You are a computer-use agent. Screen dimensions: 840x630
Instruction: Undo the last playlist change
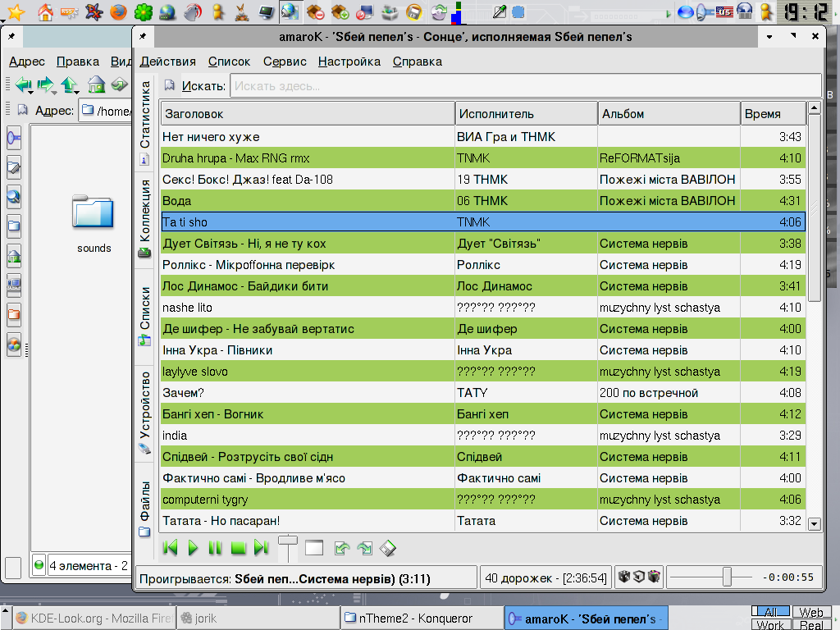(x=342, y=548)
